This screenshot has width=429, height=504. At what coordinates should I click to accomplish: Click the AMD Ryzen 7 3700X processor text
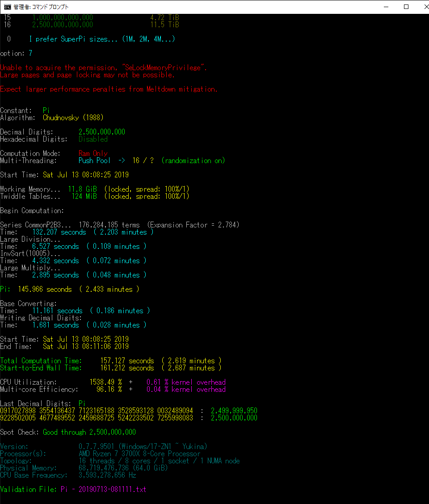[x=139, y=454]
